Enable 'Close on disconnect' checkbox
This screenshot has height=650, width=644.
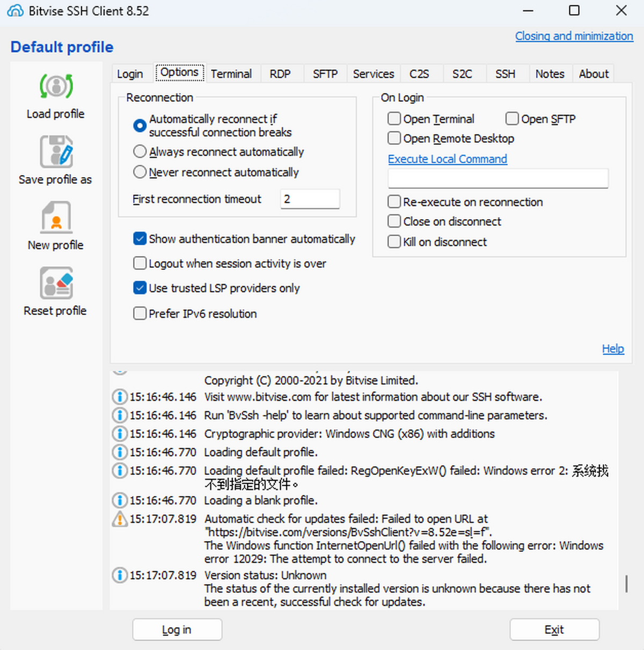pyautogui.click(x=394, y=221)
